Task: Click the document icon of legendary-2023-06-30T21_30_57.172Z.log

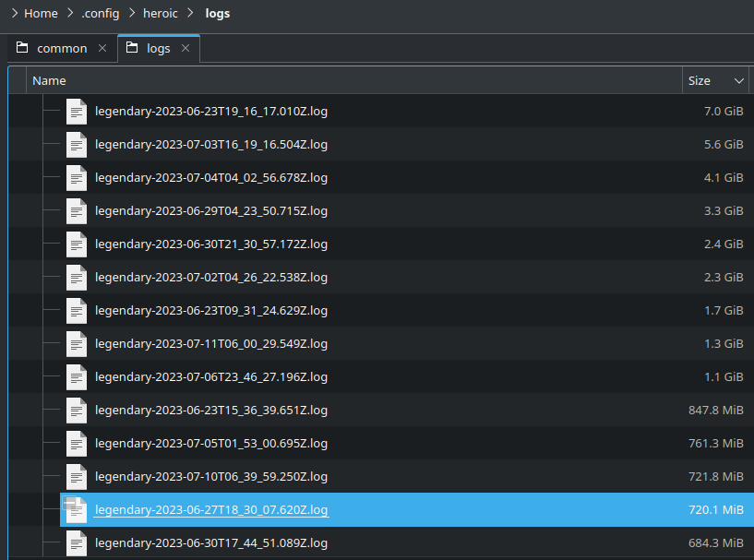Action: pos(76,244)
